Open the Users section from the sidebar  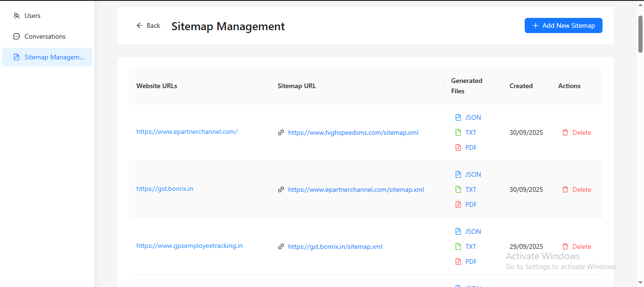click(32, 16)
